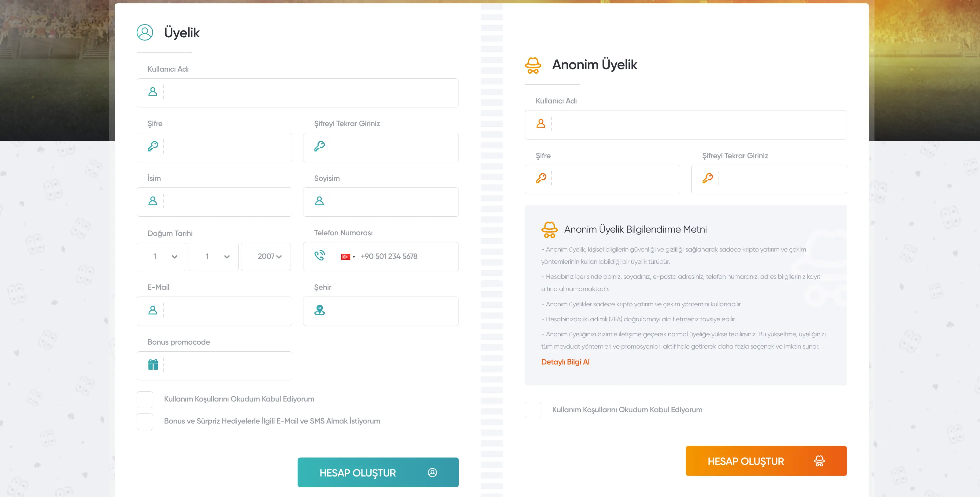This screenshot has height=497, width=980.
Task: Click the gift icon in Bonus promocode field
Action: click(153, 365)
